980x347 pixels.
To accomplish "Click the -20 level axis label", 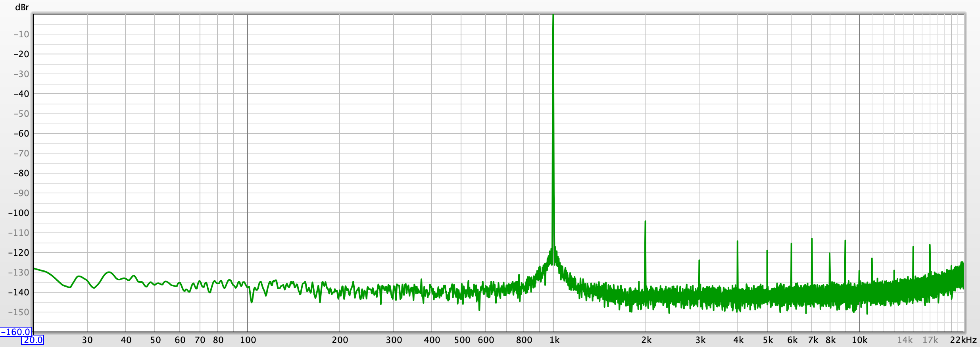I will click(21, 54).
